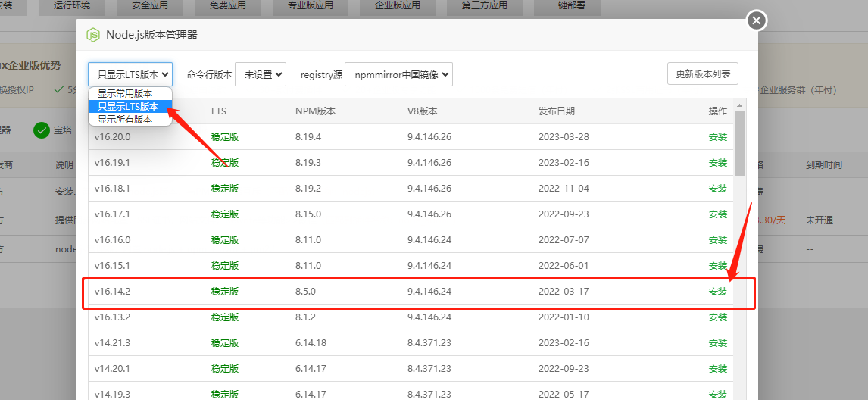This screenshot has width=868, height=400.
Task: Install Node v14.20.1 via its 安装 link
Action: pyautogui.click(x=718, y=369)
